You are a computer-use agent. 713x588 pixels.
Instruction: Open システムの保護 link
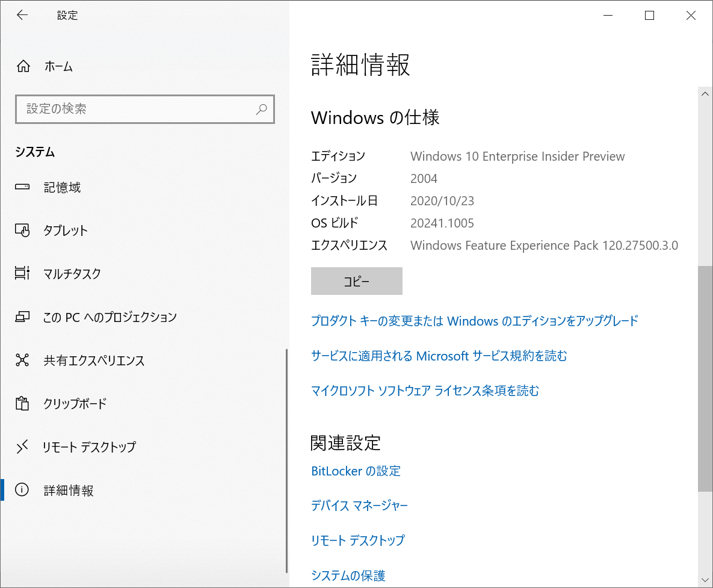pyautogui.click(x=348, y=575)
